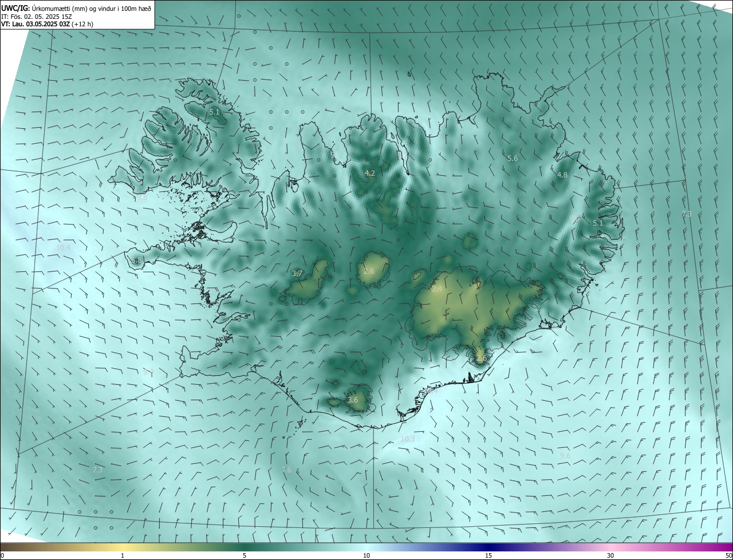The image size is (733, 560).
Task: Click the 2.6 value at Öræfajökull near the southeast coast
Action: click(x=481, y=358)
